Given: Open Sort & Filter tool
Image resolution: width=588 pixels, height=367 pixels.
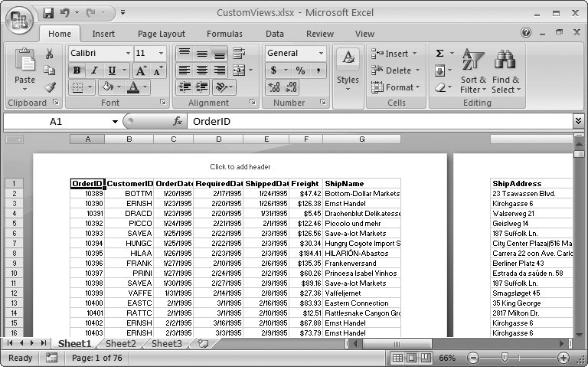Looking at the screenshot, I should coord(473,73).
